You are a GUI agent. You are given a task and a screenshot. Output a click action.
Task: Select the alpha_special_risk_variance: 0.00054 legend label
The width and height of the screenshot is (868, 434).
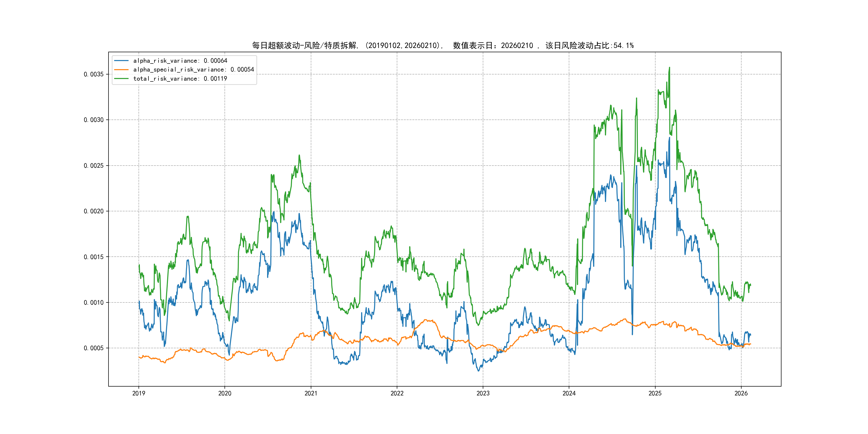point(193,69)
